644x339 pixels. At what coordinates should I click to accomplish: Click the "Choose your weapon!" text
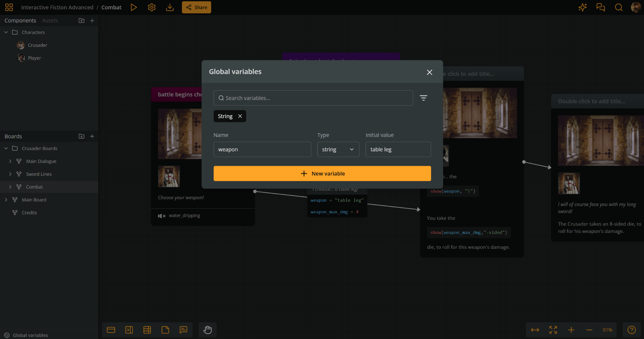tap(181, 198)
